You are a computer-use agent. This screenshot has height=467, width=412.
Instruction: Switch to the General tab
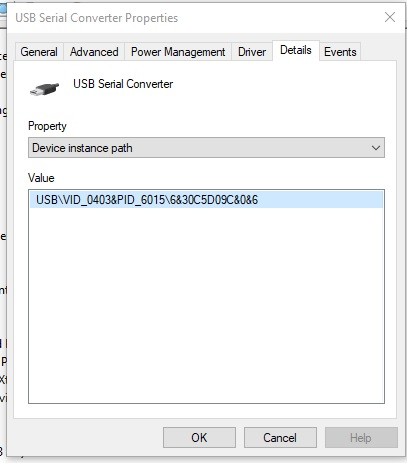point(39,52)
